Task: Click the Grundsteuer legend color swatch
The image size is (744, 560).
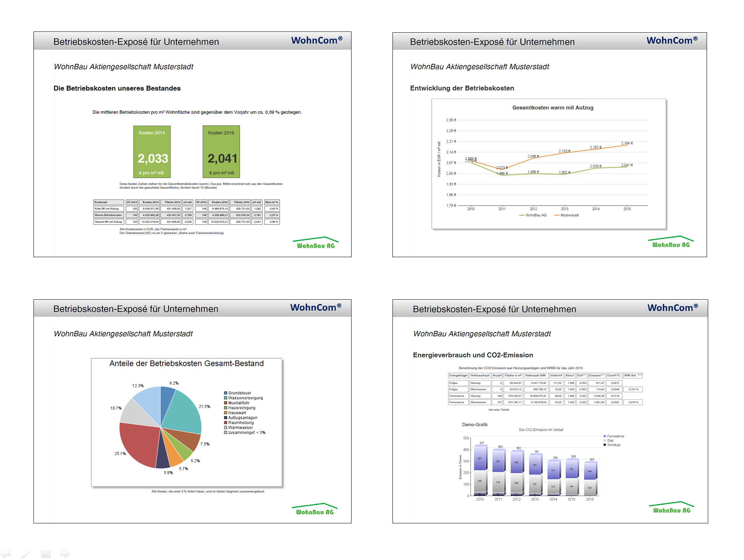Action: tap(226, 393)
